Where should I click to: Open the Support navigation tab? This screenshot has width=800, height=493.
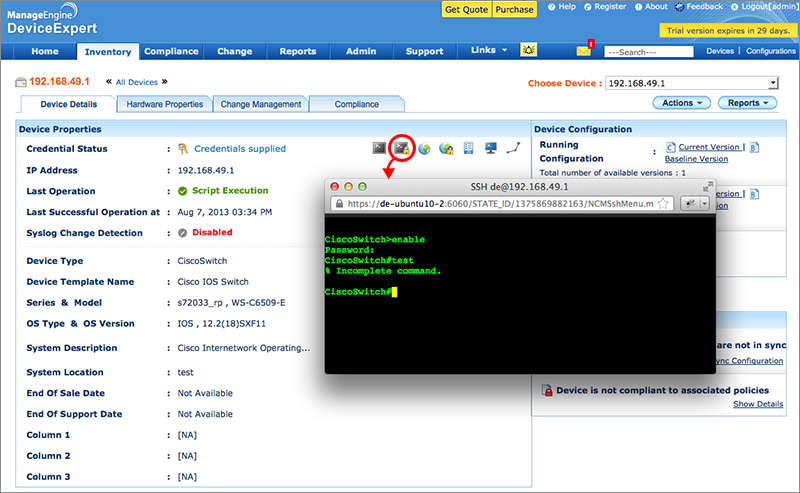pyautogui.click(x=424, y=51)
